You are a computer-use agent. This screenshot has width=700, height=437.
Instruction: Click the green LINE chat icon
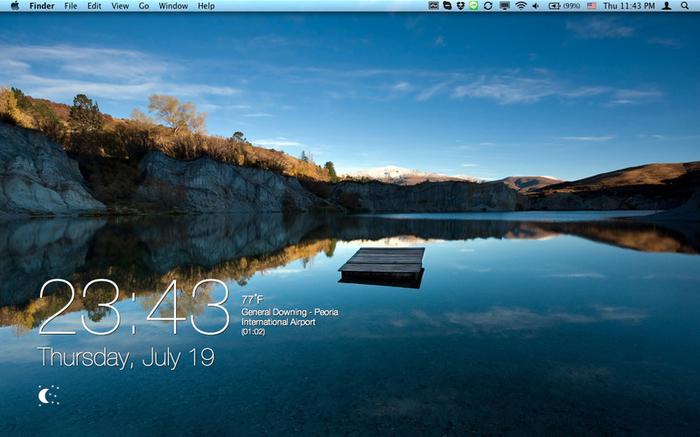pyautogui.click(x=474, y=6)
